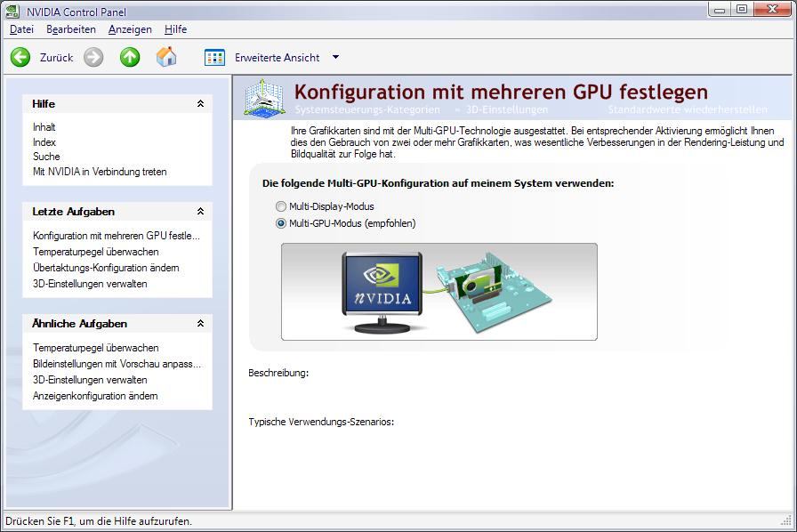
Task: Open the Datei menu
Action: coord(22,29)
